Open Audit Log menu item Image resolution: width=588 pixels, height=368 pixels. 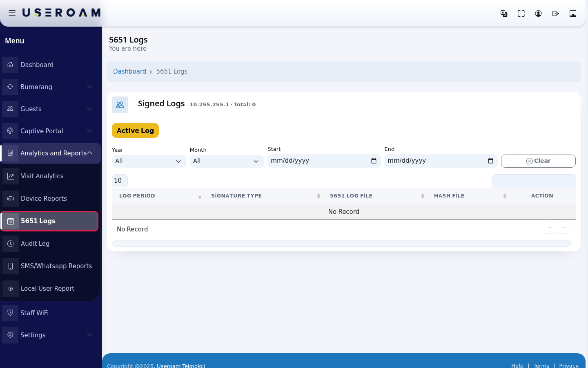(x=50, y=243)
